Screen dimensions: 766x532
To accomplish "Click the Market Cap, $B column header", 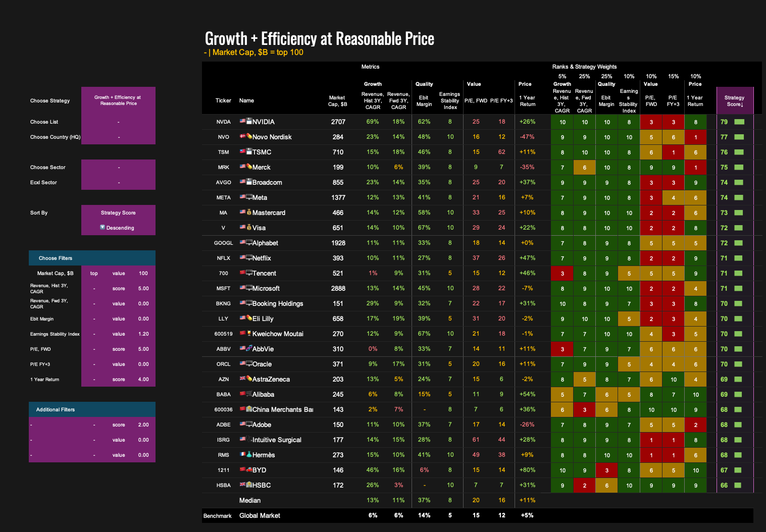I will click(337, 101).
